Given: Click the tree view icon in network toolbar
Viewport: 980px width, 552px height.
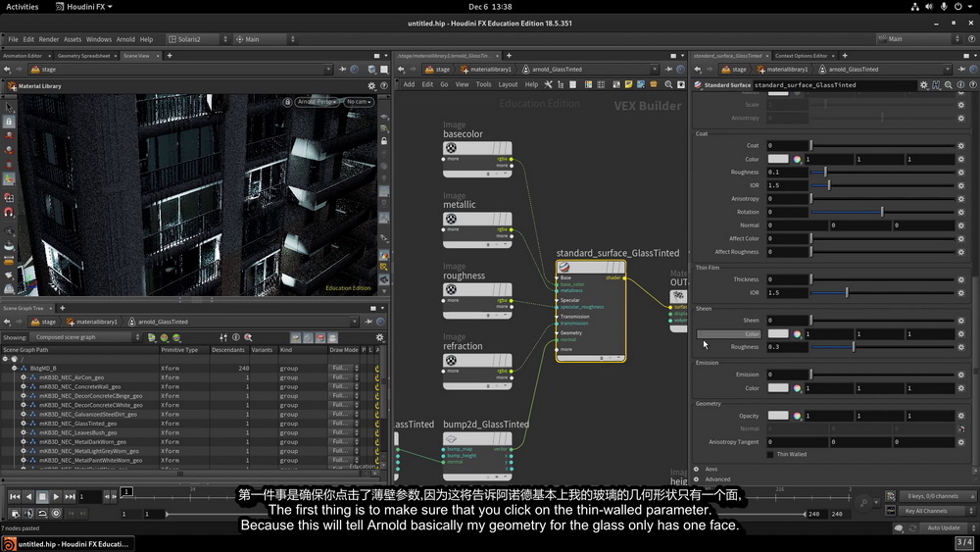Looking at the screenshot, I should 560,84.
